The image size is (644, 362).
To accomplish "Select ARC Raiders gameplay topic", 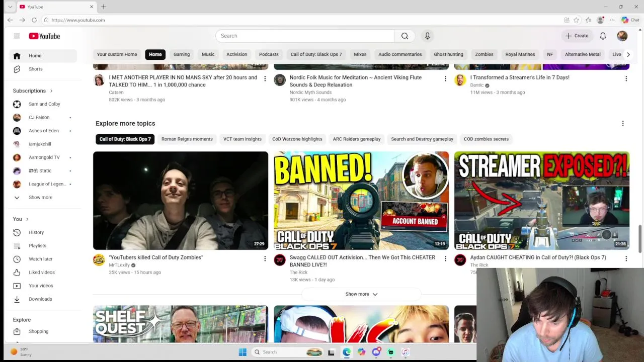I will point(357,139).
